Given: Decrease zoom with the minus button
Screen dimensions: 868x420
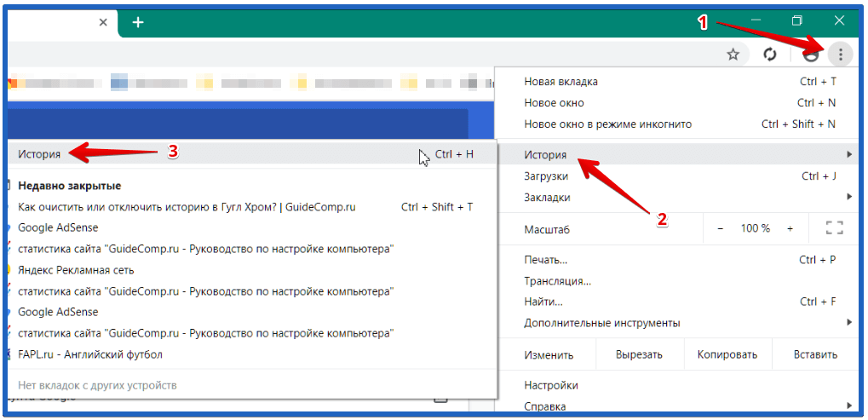Looking at the screenshot, I should point(720,228).
